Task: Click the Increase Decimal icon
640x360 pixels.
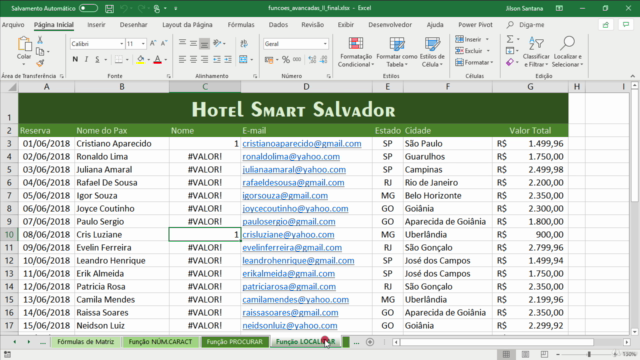Action: pyautogui.click(x=312, y=60)
